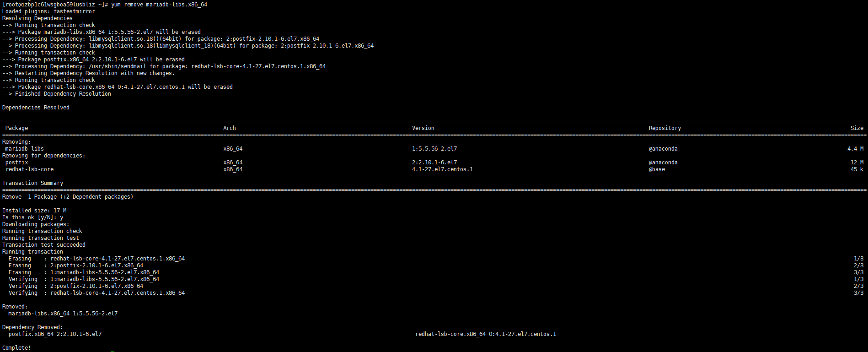Screen dimensions: 868x352
Task: Click 'mariadb-libs.x86_64 1:5.5.56-2.el7' under Removed
Action: coord(63,314)
